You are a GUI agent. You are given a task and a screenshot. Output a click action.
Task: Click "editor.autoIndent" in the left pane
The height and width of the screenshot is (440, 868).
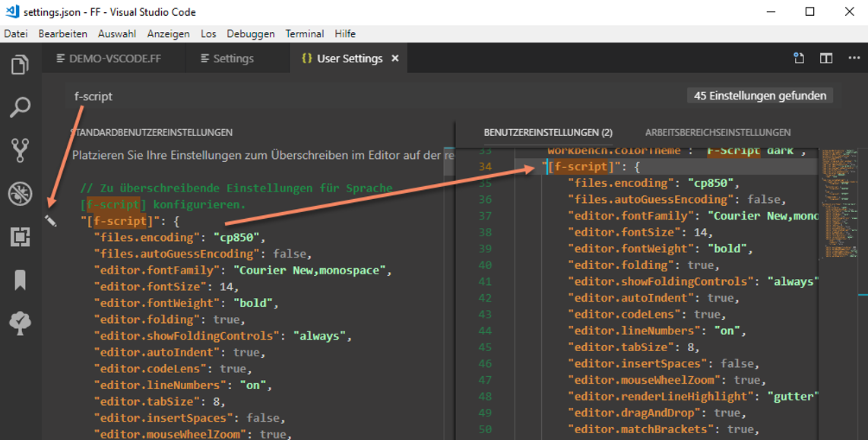click(x=157, y=352)
